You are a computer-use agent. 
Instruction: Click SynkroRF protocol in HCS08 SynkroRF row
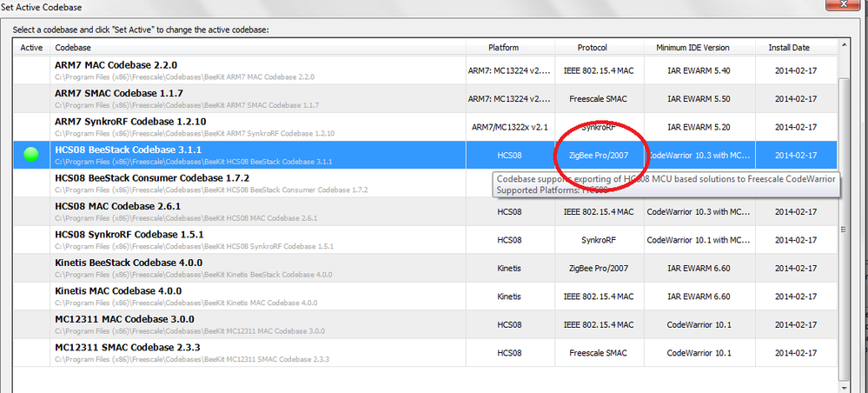click(x=599, y=241)
